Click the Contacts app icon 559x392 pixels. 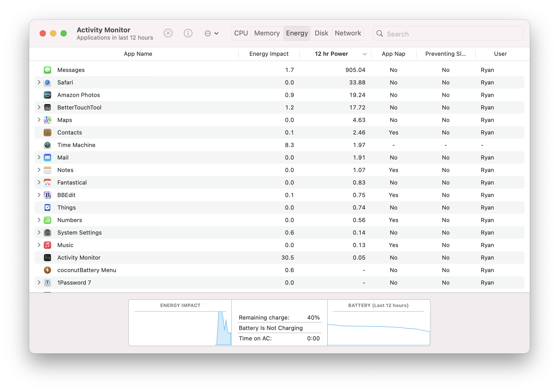[x=47, y=132]
